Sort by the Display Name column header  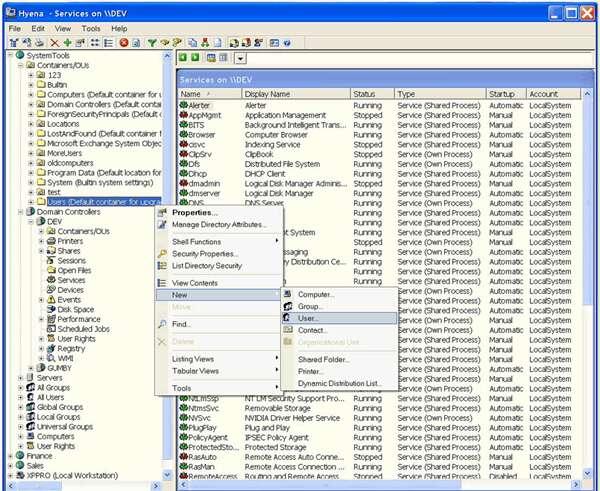tap(267, 94)
